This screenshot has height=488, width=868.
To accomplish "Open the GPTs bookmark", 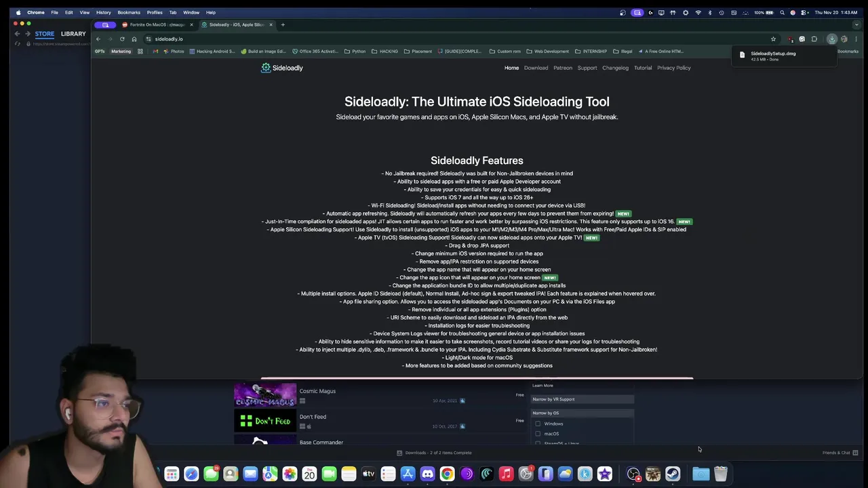I will pyautogui.click(x=100, y=52).
